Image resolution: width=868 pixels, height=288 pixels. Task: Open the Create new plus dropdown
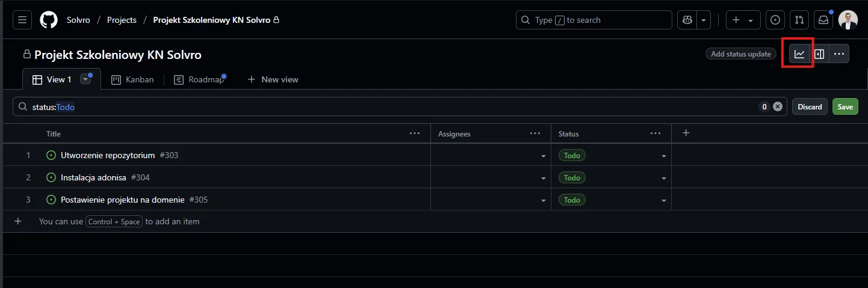(x=743, y=20)
